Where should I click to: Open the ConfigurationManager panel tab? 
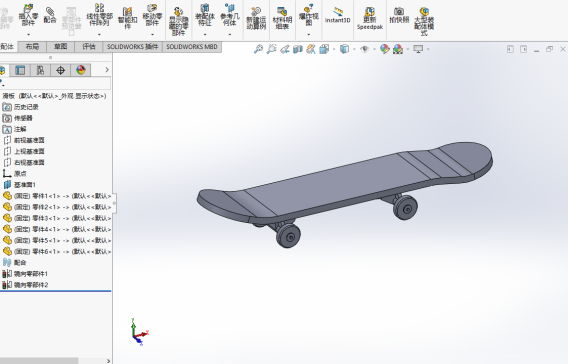pyautogui.click(x=40, y=70)
